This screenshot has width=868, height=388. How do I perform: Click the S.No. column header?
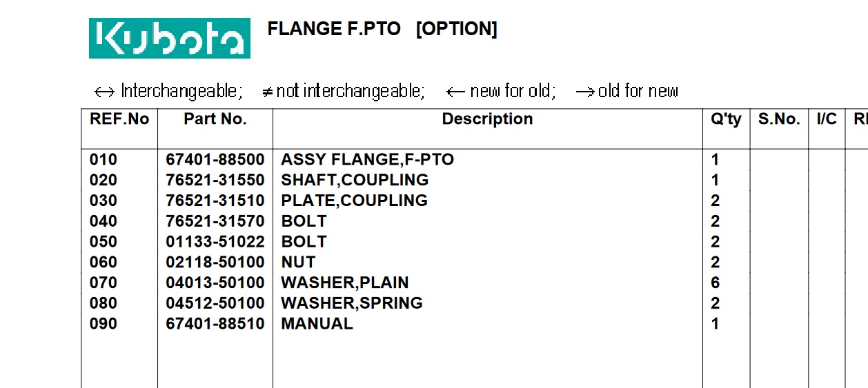[x=779, y=119]
